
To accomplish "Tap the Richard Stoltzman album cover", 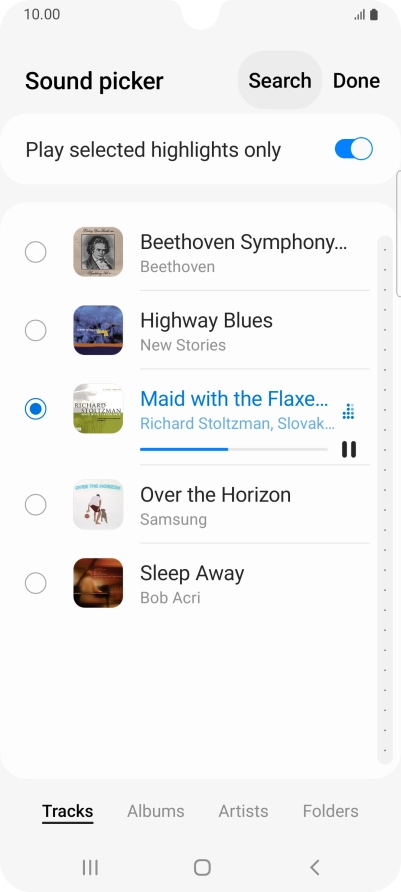I will 98,408.
